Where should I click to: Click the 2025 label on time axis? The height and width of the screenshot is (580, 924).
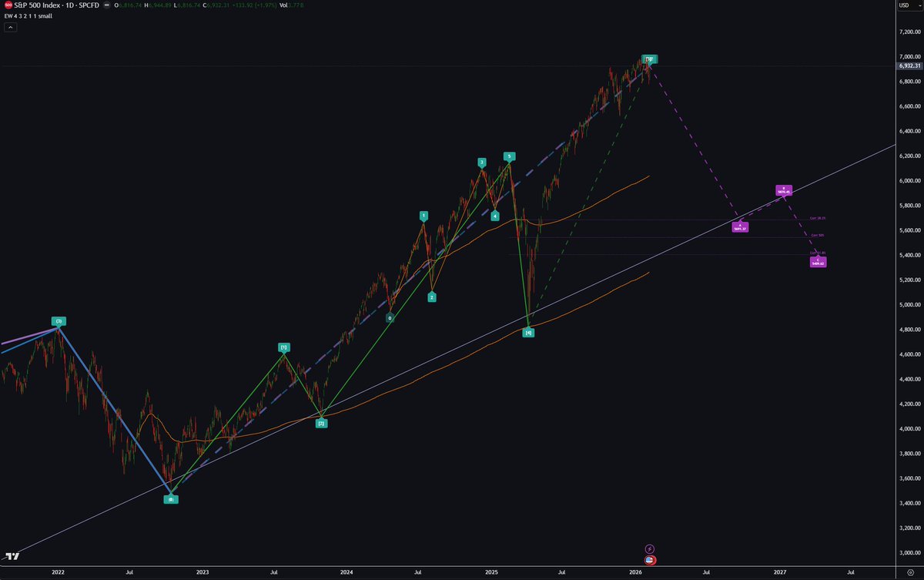[492, 573]
